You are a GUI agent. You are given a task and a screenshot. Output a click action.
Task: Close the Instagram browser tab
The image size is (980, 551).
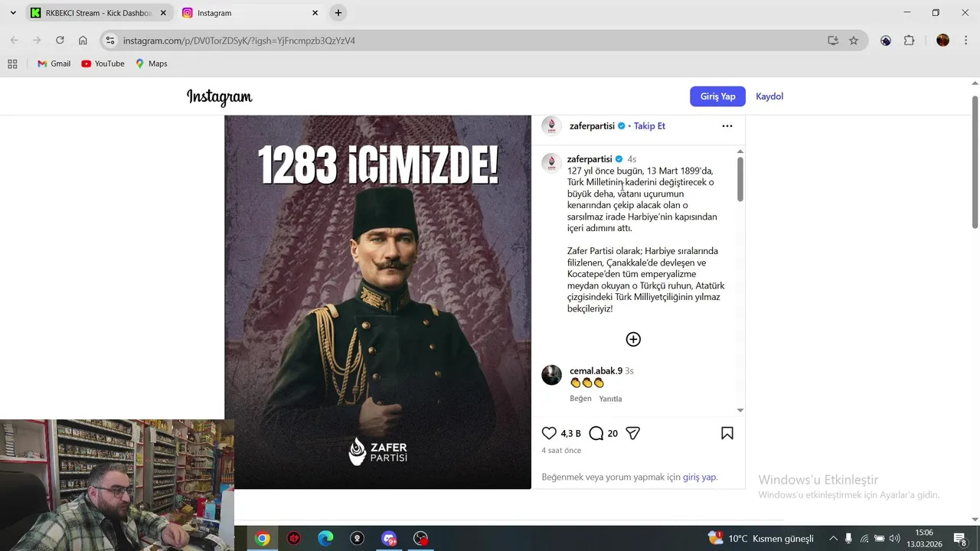click(315, 13)
